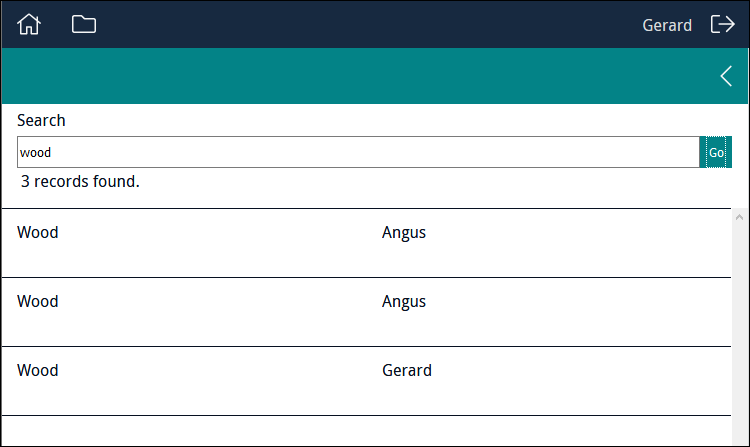Select Gerard in the third result row
750x447 pixels.
(407, 371)
